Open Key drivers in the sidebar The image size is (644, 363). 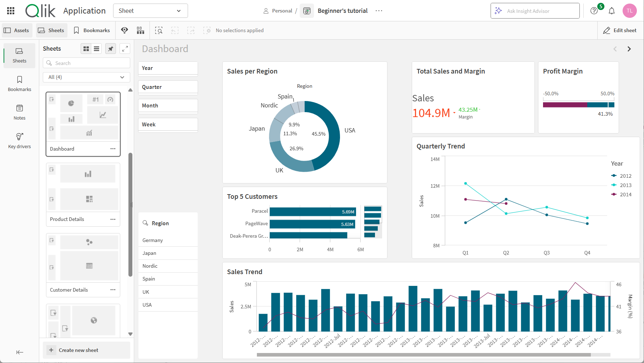tap(20, 141)
